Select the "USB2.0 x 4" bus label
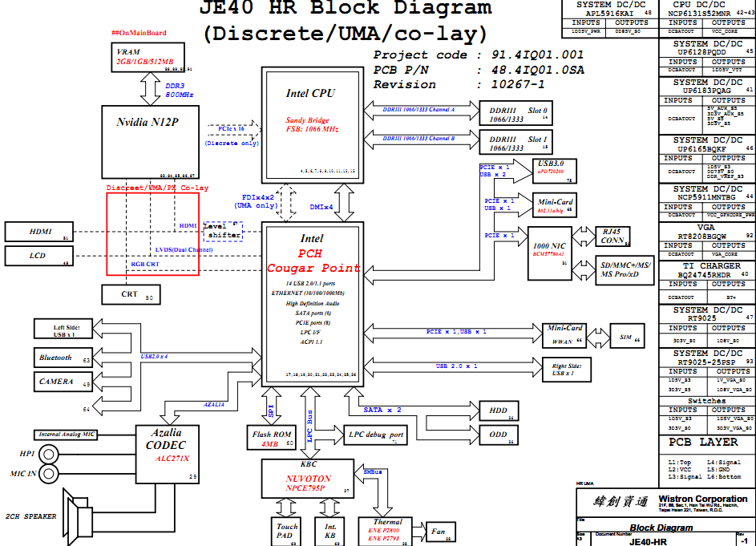This screenshot has height=546, width=756. coord(154,357)
